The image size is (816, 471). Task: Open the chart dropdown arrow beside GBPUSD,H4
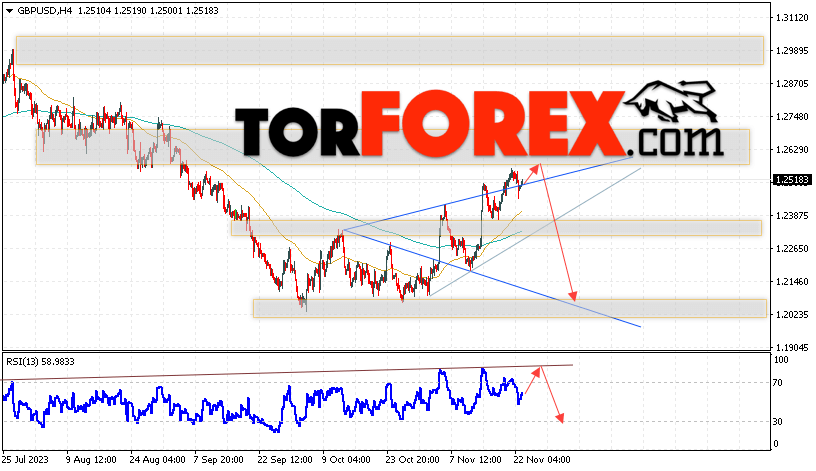9,11
